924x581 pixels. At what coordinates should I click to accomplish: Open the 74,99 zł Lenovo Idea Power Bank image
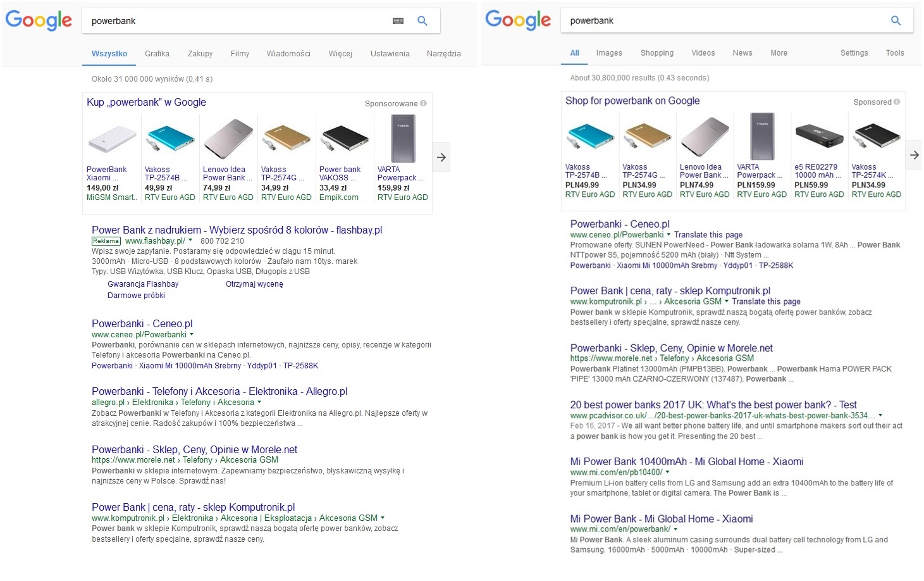[228, 139]
